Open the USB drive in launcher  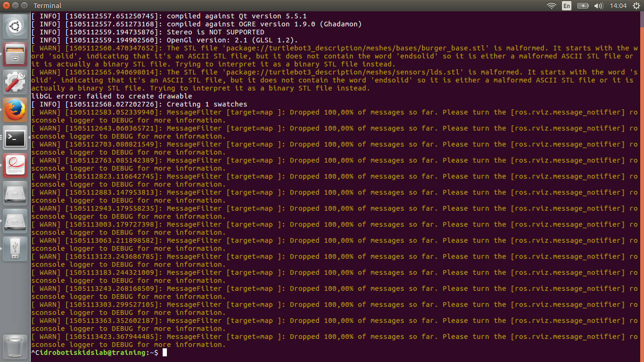click(x=15, y=248)
